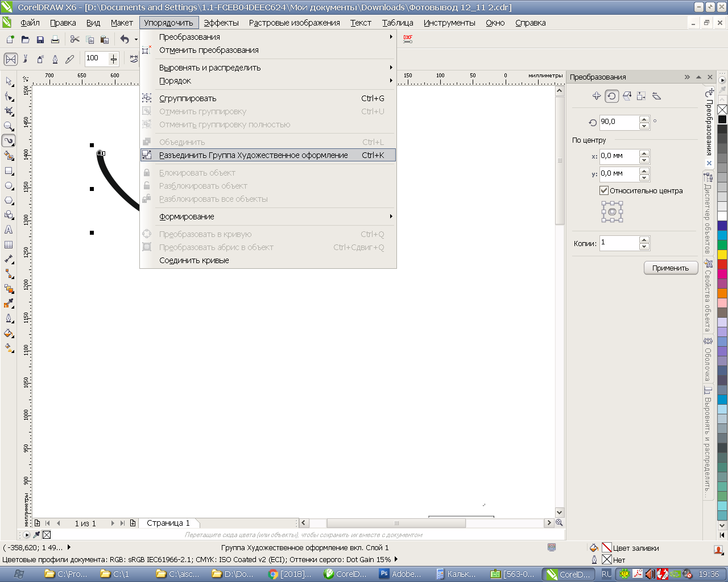The image size is (728, 582).
Task: Choose the Sprayer artistic media mode
Action: pyautogui.click(x=40, y=59)
